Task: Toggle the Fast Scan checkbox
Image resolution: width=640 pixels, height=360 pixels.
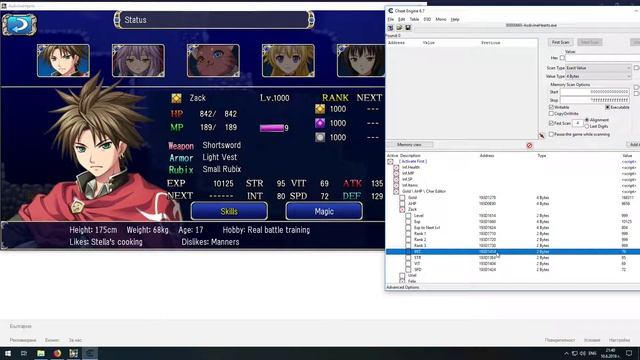Action: pyautogui.click(x=551, y=123)
